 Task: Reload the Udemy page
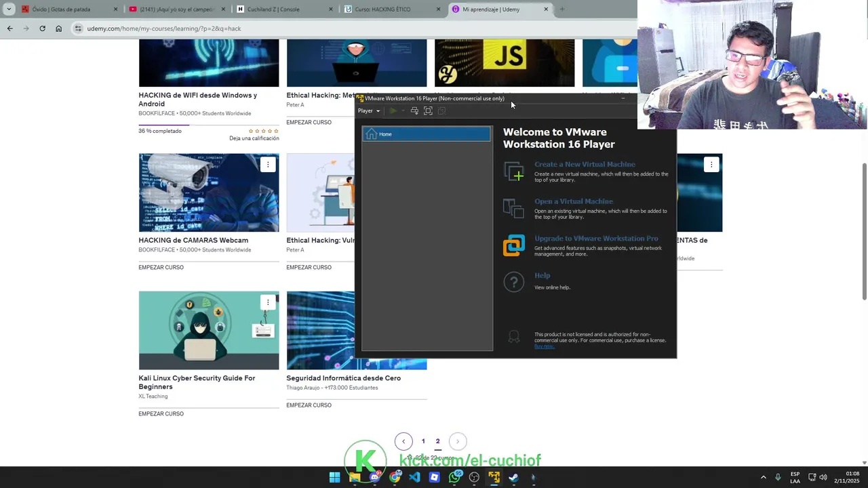click(42, 28)
